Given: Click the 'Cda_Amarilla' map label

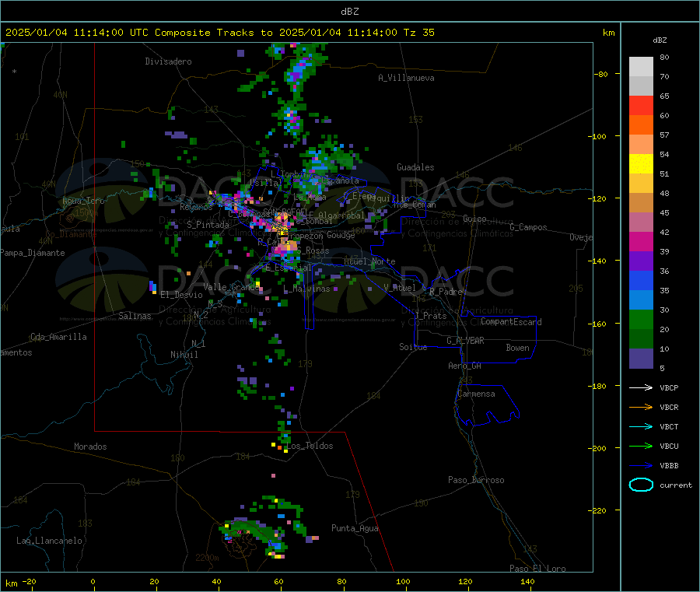Looking at the screenshot, I should 58,337.
